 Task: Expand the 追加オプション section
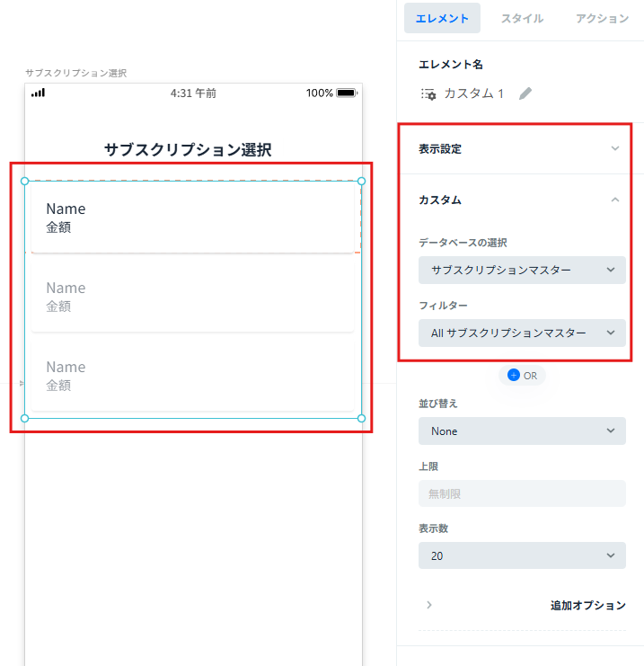pyautogui.click(x=522, y=605)
